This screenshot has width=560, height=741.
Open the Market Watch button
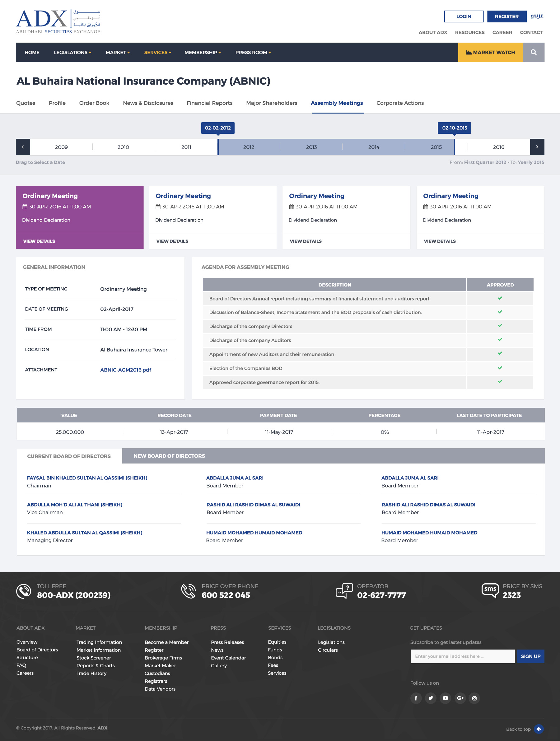point(490,52)
